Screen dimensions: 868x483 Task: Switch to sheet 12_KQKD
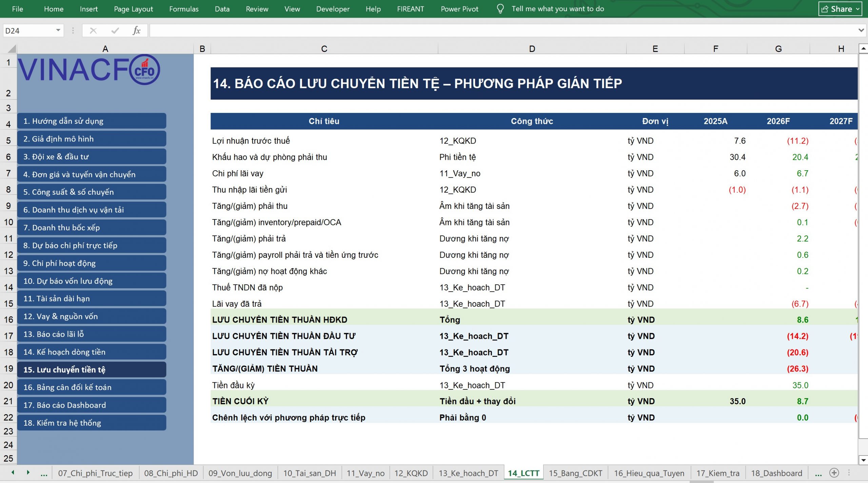[411, 473]
